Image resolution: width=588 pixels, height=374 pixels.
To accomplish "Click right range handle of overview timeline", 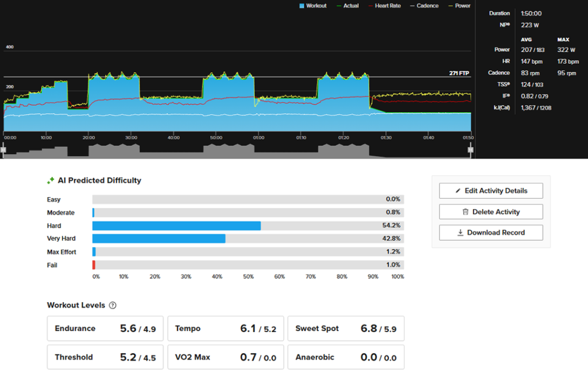I will coord(470,150).
